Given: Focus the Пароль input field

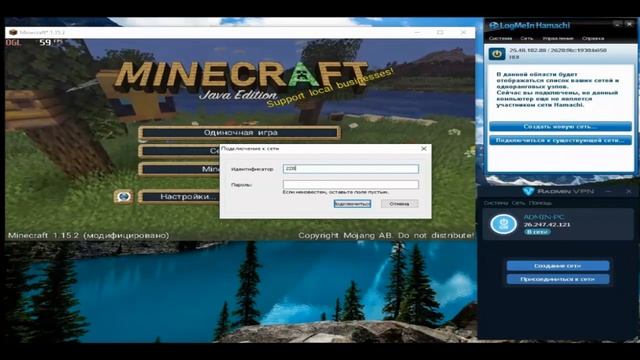Looking at the screenshot, I should coord(351,184).
